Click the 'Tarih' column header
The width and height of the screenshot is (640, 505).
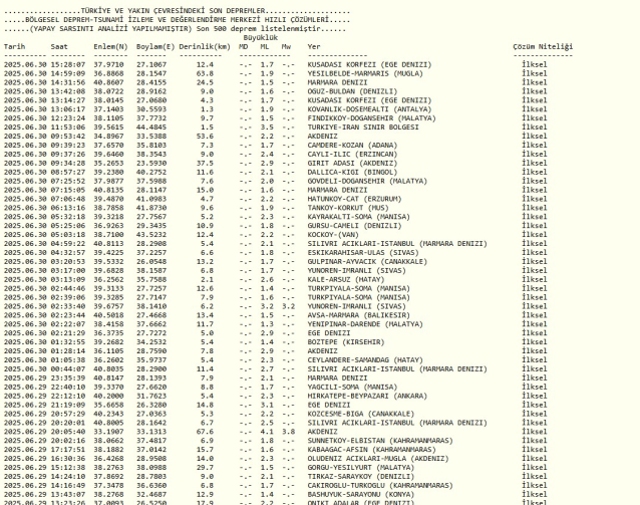pos(15,47)
